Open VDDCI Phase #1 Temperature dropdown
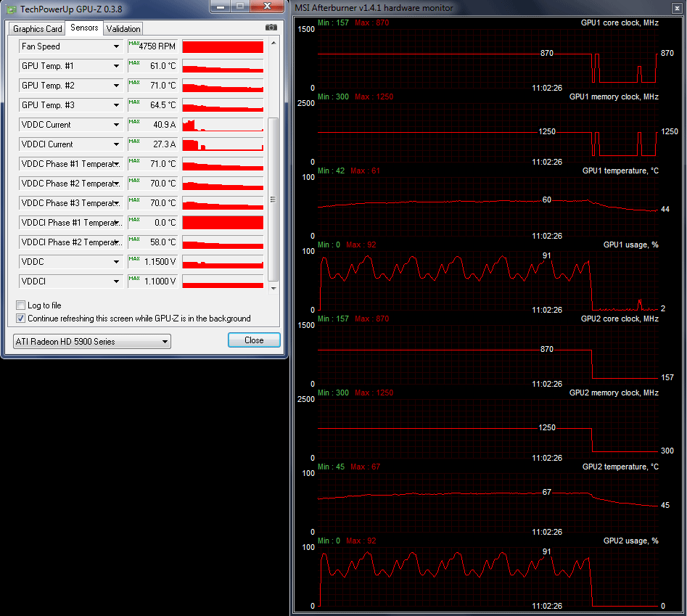Viewport: 687px width, 616px height. (x=116, y=223)
